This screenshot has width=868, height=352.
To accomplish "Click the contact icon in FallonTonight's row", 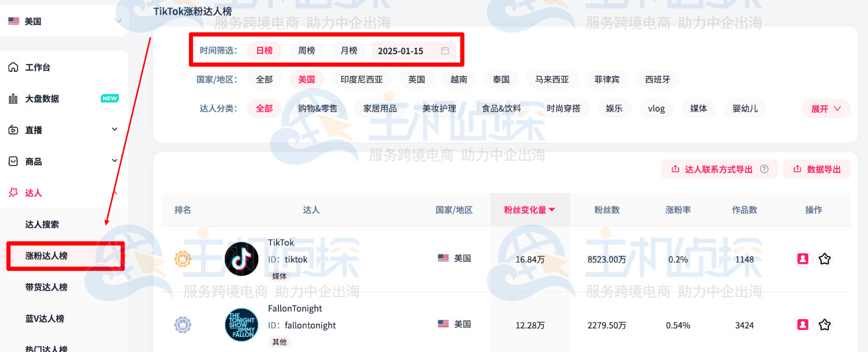I will pos(803,325).
